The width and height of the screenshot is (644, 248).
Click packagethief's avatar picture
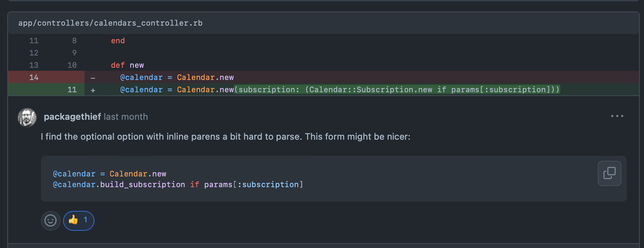tap(27, 117)
